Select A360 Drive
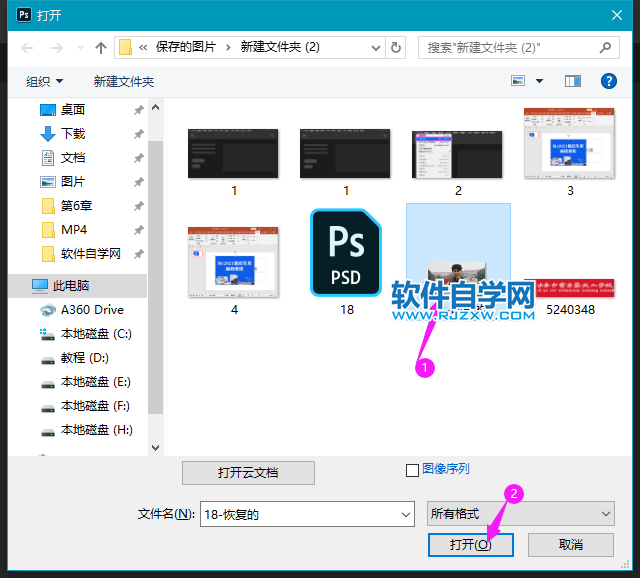This screenshot has width=640, height=578. tap(92, 310)
